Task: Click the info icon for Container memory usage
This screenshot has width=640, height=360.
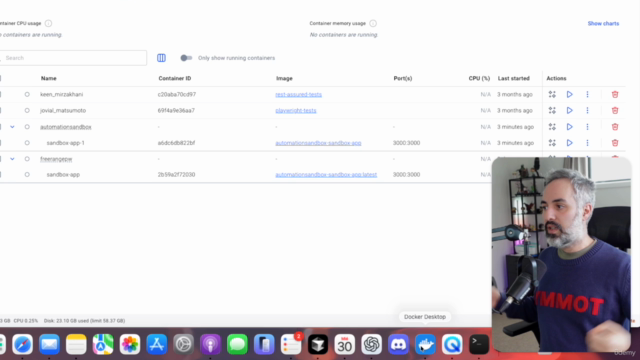Action: click(x=373, y=23)
